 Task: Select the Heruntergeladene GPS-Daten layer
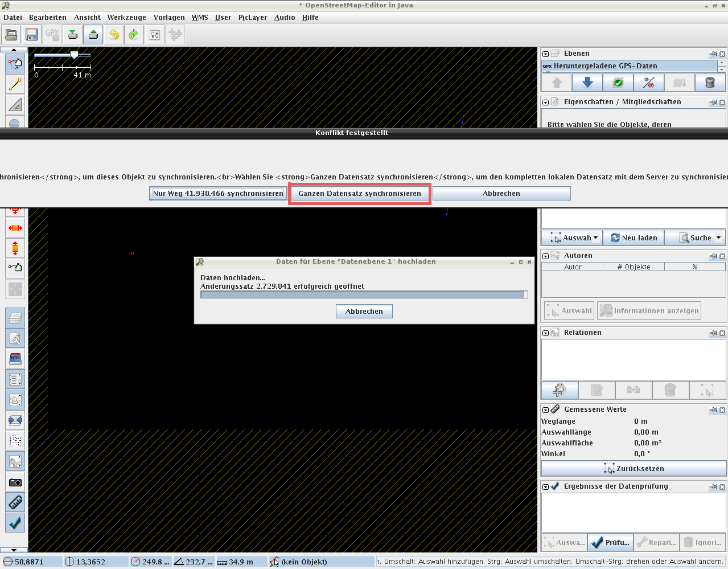tap(630, 66)
